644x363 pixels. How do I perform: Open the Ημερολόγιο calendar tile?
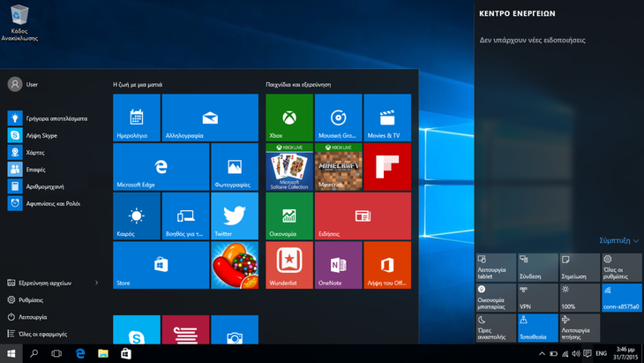click(x=137, y=117)
